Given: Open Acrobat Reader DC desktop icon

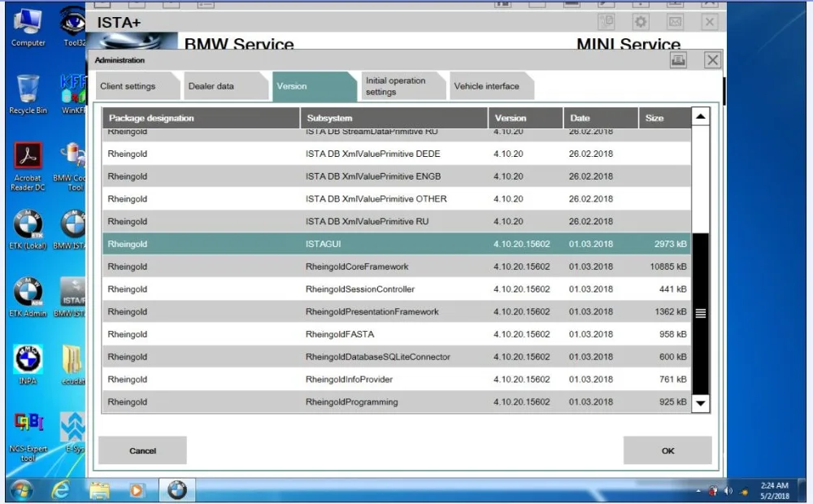Looking at the screenshot, I should tap(28, 166).
